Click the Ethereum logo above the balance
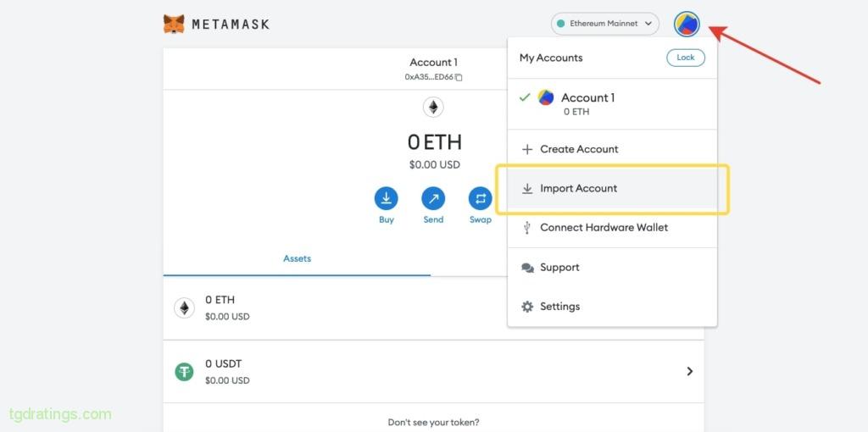This screenshot has width=868, height=432. [433, 107]
